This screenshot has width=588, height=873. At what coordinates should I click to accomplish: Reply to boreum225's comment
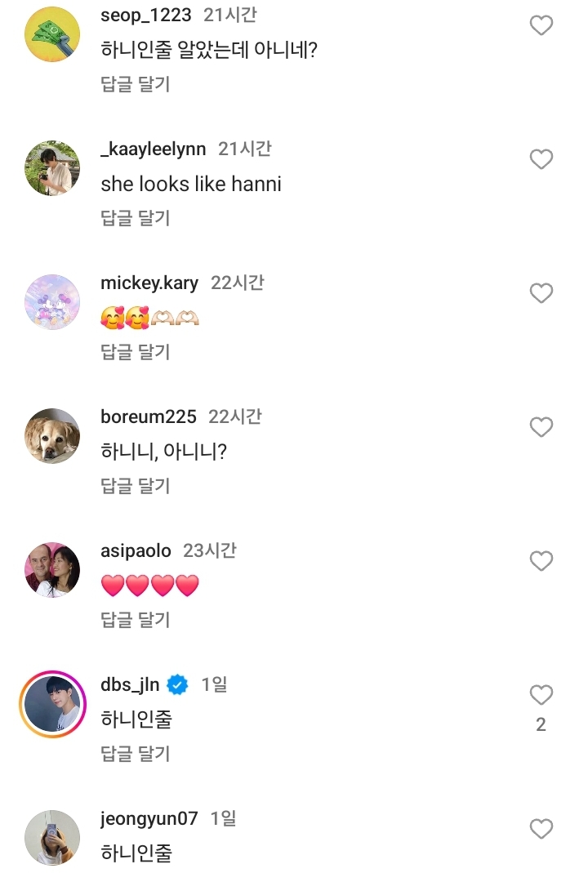point(136,486)
